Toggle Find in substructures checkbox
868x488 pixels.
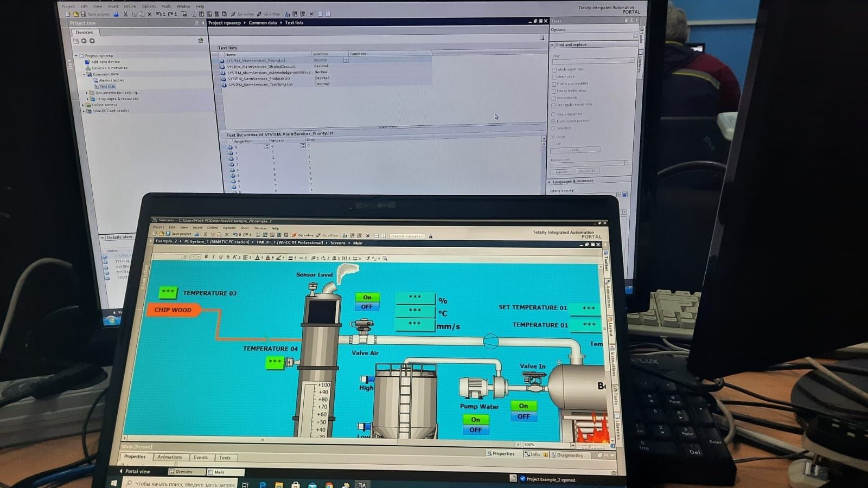(x=554, y=84)
